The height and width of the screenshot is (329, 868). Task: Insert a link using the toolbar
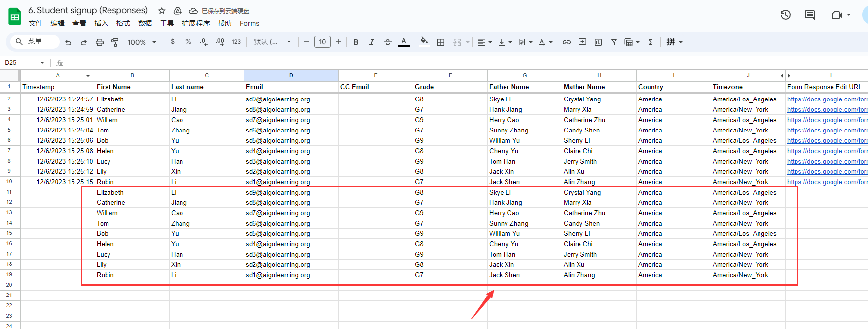[567, 42]
